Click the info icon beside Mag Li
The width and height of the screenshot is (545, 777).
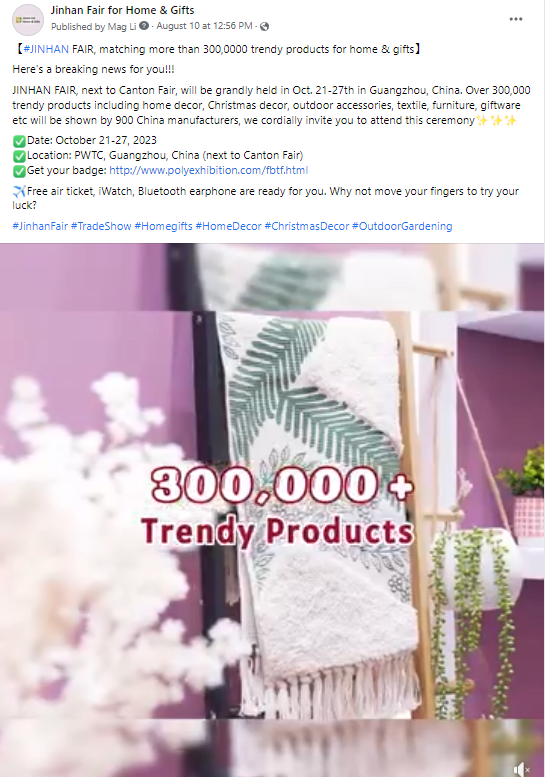click(x=144, y=26)
